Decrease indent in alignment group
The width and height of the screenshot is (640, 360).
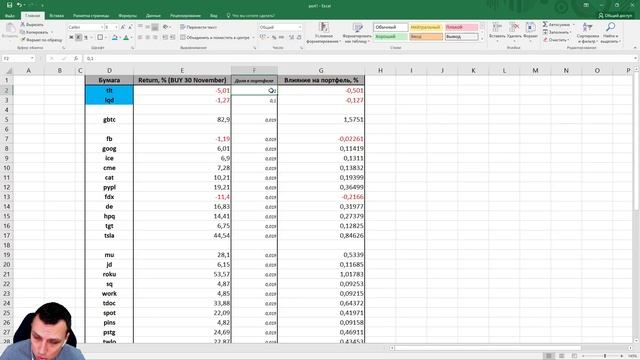click(165, 38)
